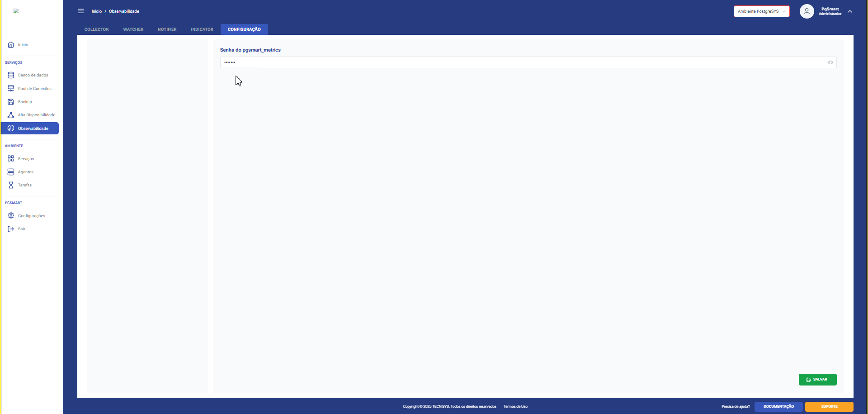Open the Documentação button
This screenshot has height=414, width=868.
[778, 407]
